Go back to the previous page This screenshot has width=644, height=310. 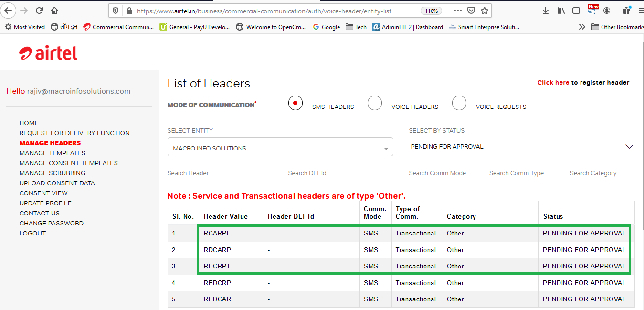point(8,10)
